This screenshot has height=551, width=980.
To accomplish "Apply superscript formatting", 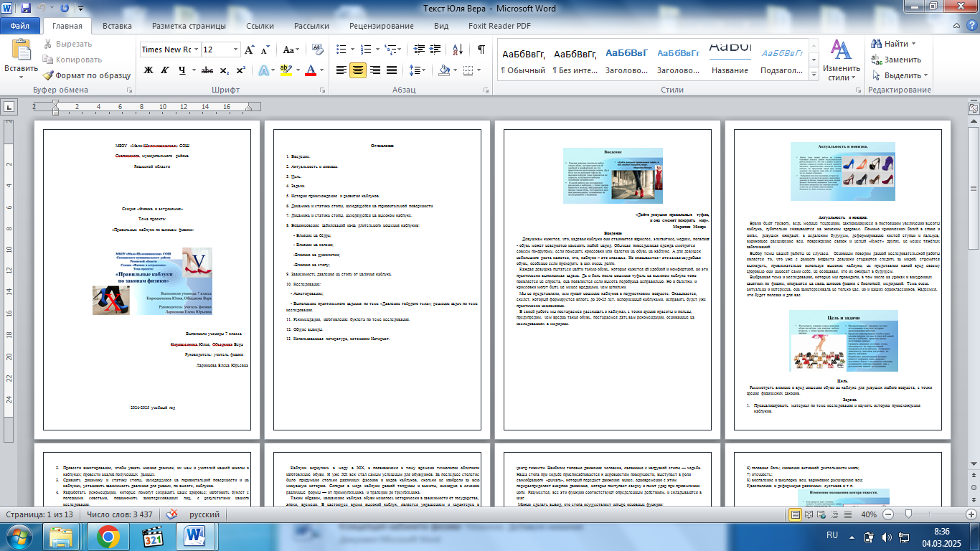I will (x=240, y=70).
